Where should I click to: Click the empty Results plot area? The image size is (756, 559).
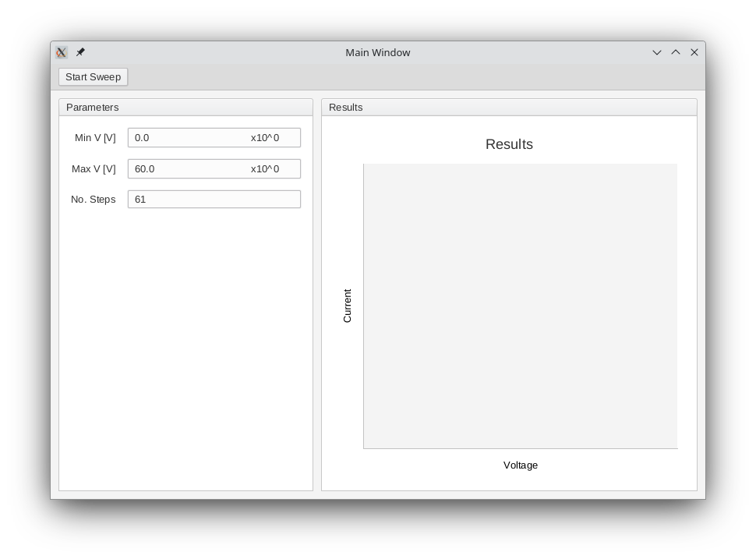click(x=520, y=306)
